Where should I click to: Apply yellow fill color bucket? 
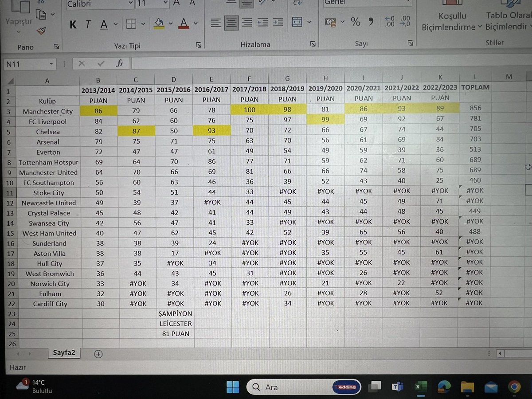click(159, 23)
